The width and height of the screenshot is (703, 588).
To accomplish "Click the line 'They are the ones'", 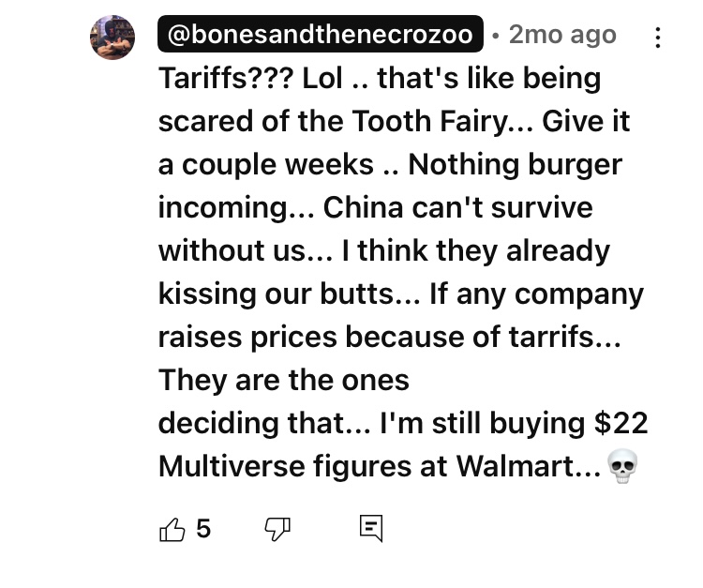I will coord(284,381).
